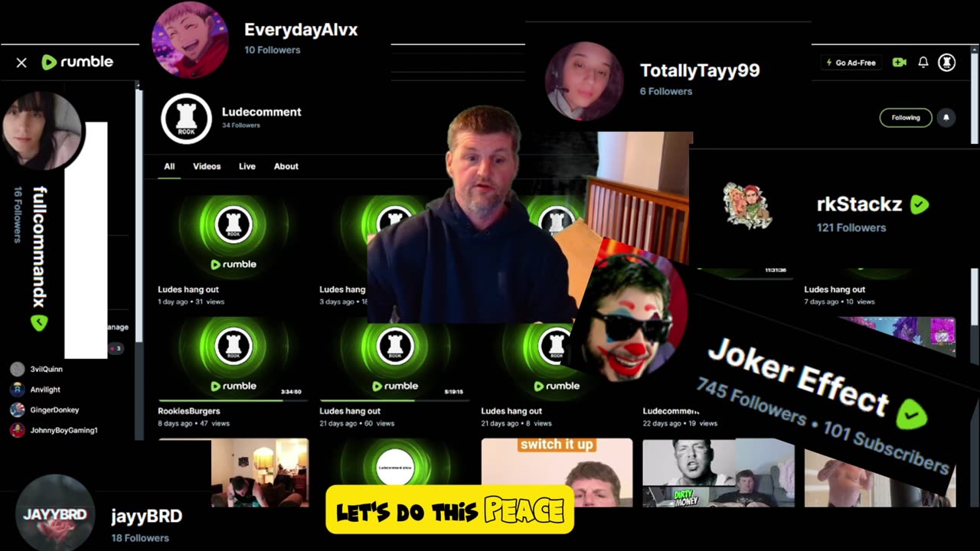The width and height of the screenshot is (980, 551).
Task: Click the live count badge showing 3
Action: pos(116,348)
